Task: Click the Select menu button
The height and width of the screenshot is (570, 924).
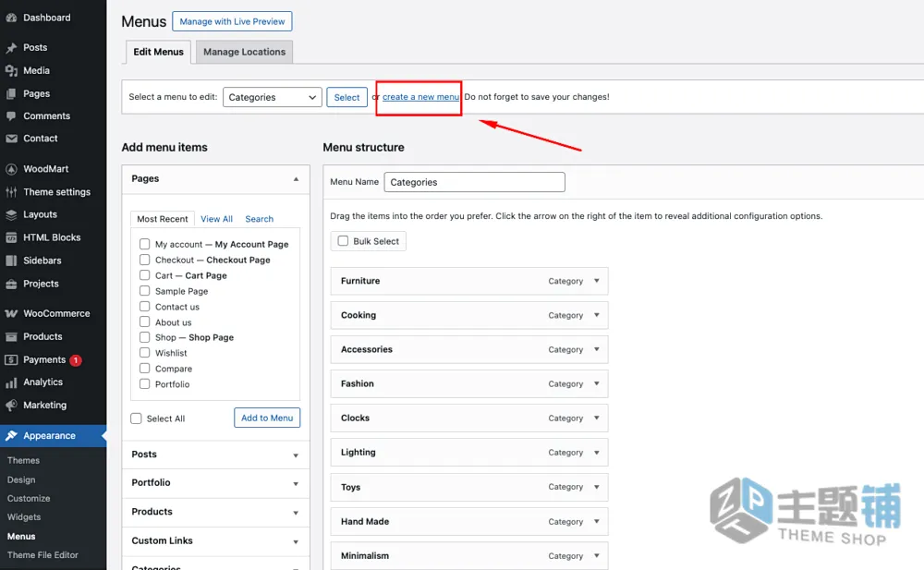Action: pyautogui.click(x=346, y=97)
